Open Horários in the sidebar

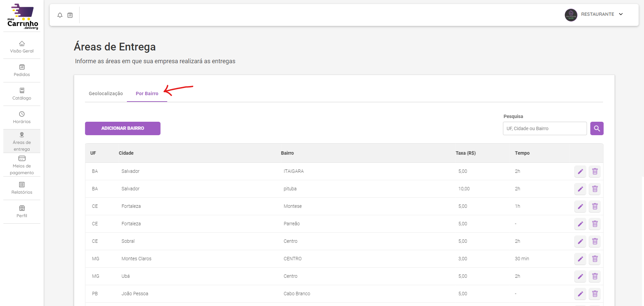22,118
